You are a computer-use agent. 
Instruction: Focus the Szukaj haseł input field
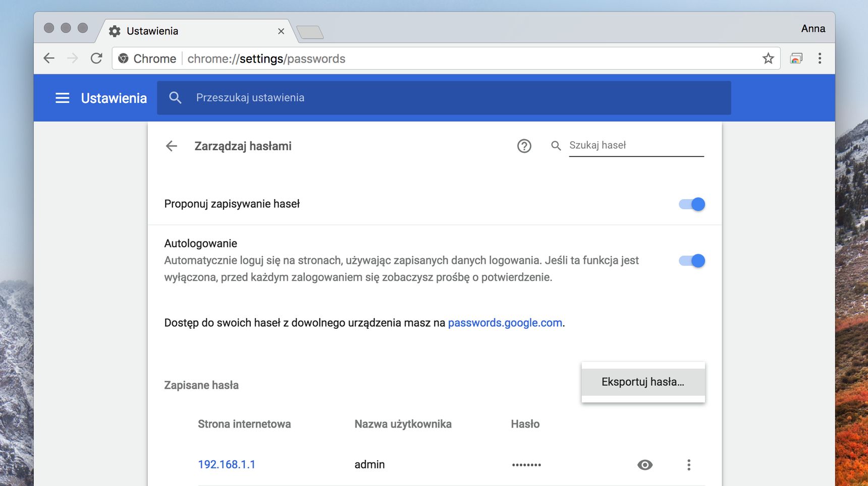(x=636, y=146)
